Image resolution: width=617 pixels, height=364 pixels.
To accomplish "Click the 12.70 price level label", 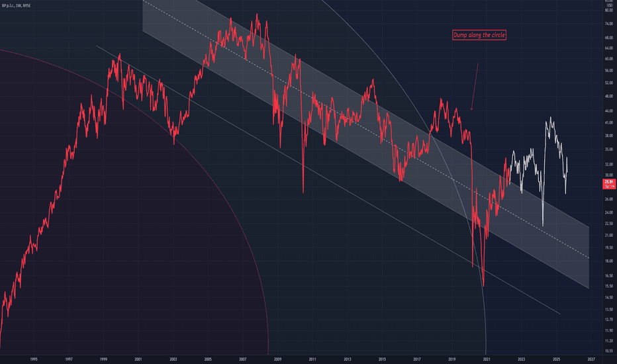I will (609, 320).
